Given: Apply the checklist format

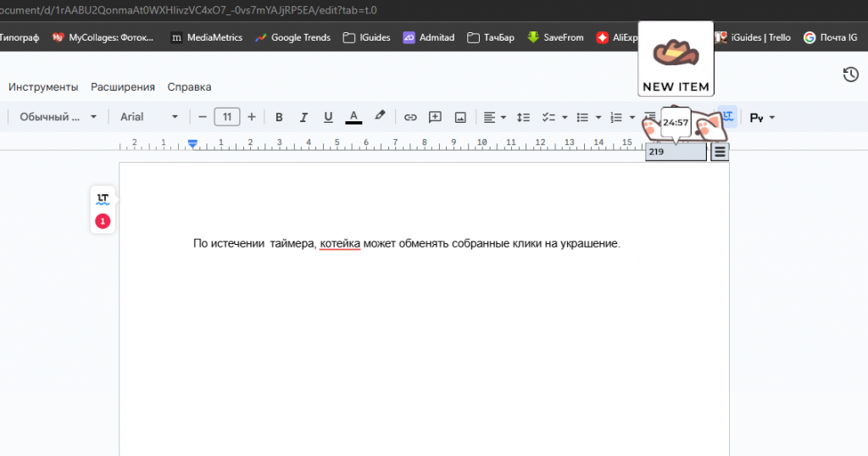Looking at the screenshot, I should pos(548,117).
